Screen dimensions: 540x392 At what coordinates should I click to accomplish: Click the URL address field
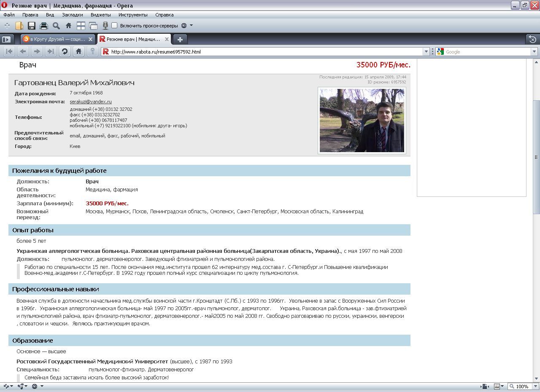[x=266, y=52]
